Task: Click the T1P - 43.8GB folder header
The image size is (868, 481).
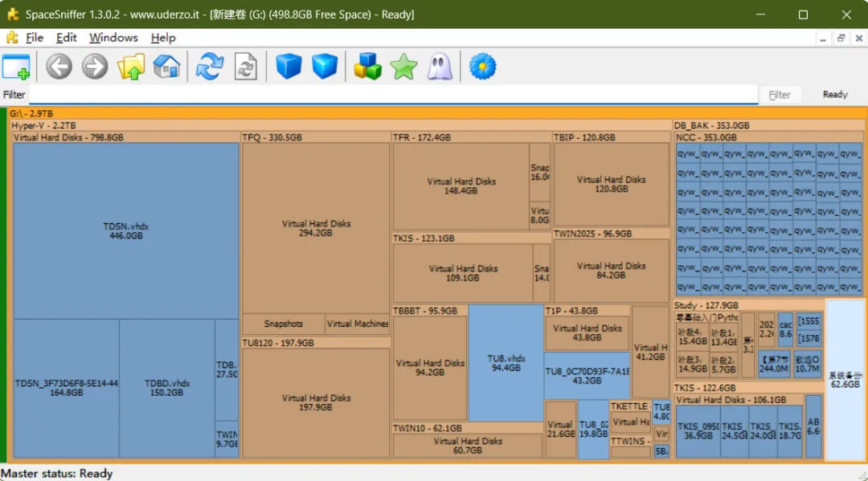Action: point(587,311)
